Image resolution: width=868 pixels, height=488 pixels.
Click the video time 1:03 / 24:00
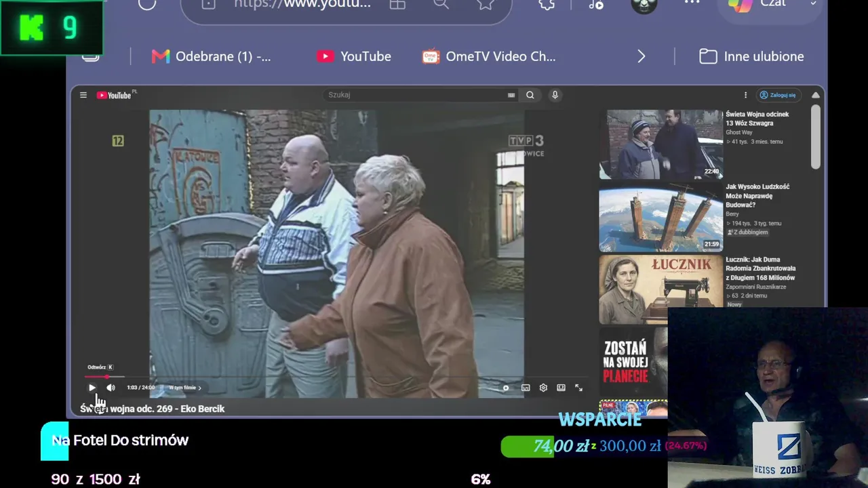pyautogui.click(x=141, y=388)
